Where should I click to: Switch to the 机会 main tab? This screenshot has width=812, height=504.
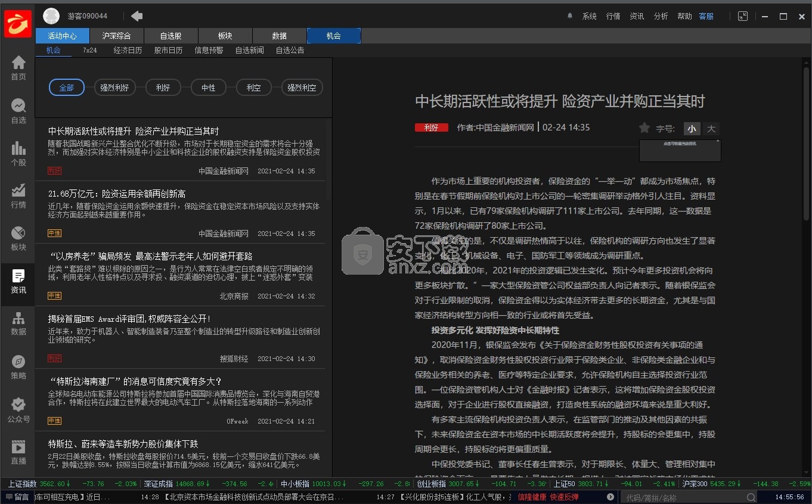pos(334,36)
